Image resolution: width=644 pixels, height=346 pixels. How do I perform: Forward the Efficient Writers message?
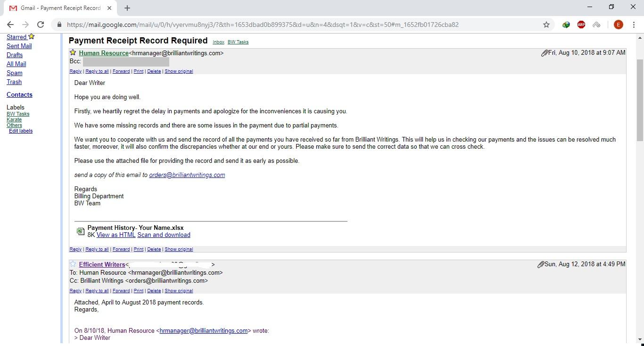121,291
